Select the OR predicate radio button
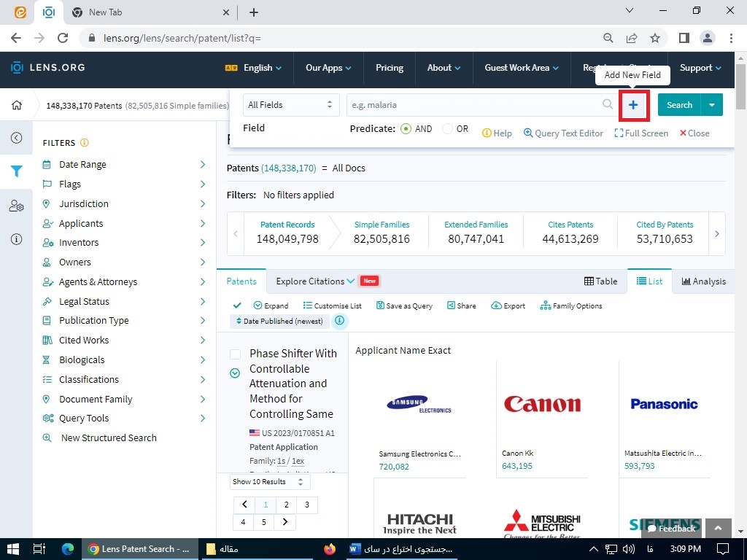 coord(447,129)
